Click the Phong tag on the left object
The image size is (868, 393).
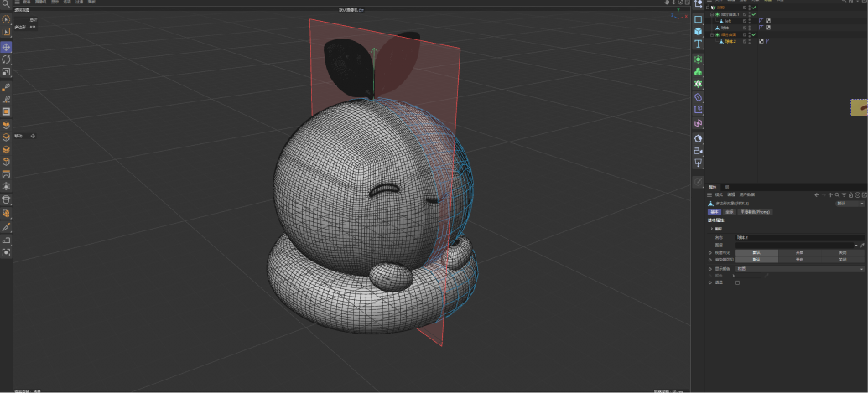761,21
